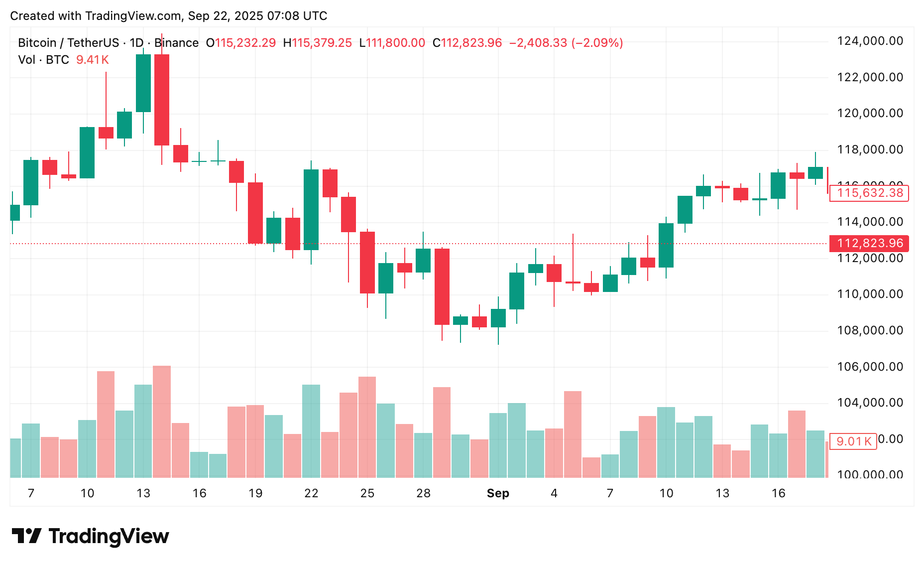Select the Sep month label on time axis
The width and height of the screenshot is (924, 566).
coord(498,493)
